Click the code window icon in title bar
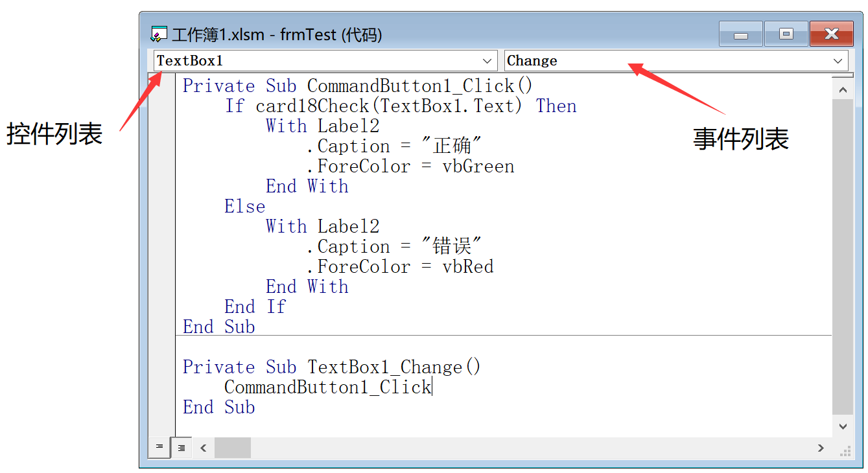The image size is (868, 473). pyautogui.click(x=159, y=34)
